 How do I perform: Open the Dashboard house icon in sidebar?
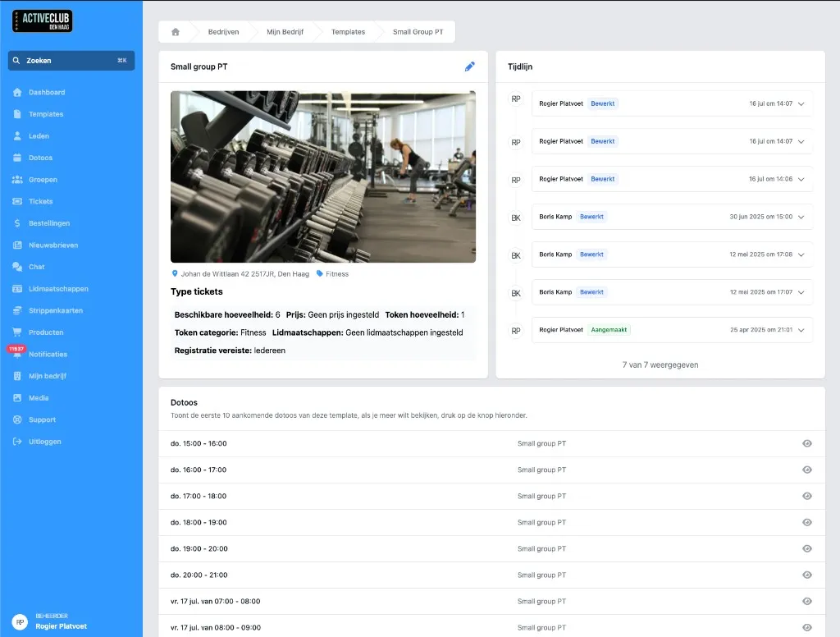17,92
